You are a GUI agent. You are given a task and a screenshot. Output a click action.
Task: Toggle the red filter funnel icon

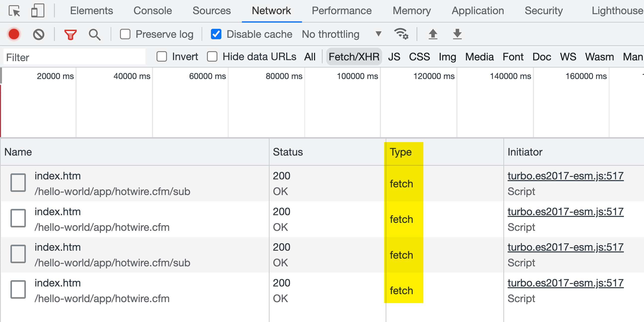click(71, 35)
